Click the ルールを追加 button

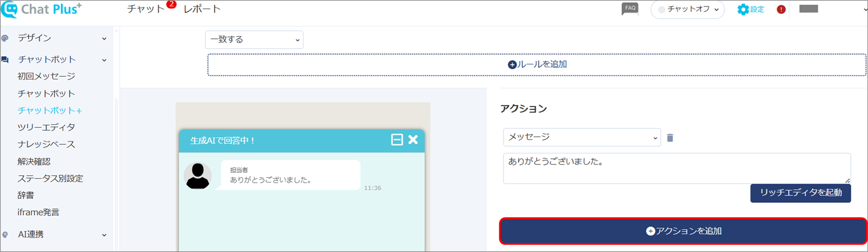pos(537,65)
